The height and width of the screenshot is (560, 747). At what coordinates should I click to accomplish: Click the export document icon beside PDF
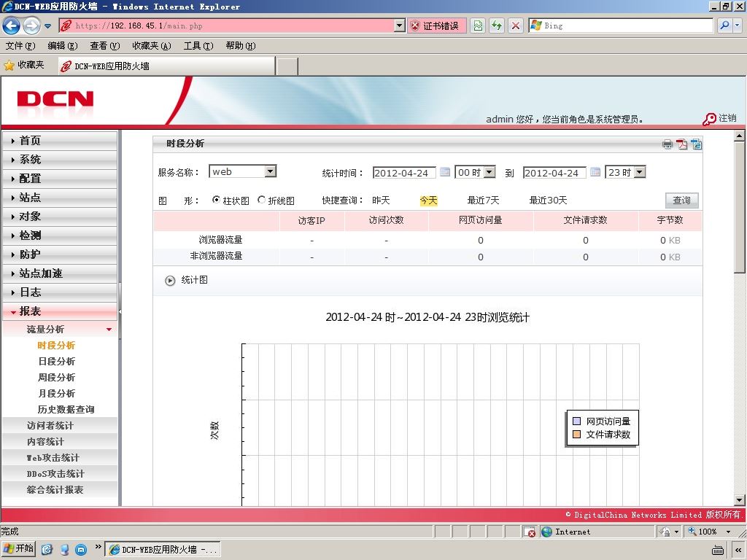point(697,144)
